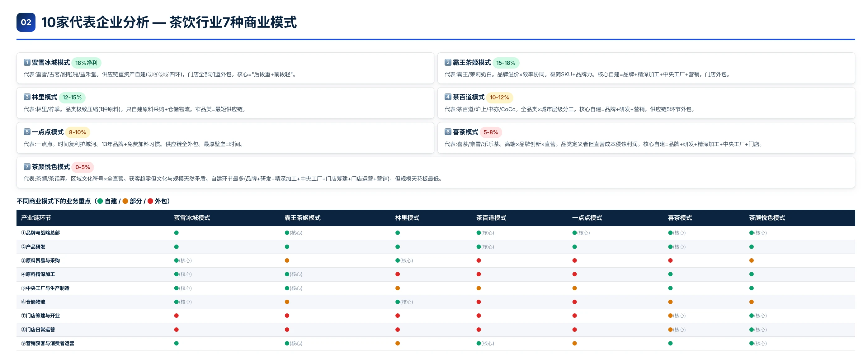Click the ⑦门店筹建与开业 row label
This screenshot has height=362, width=868.
click(40, 316)
